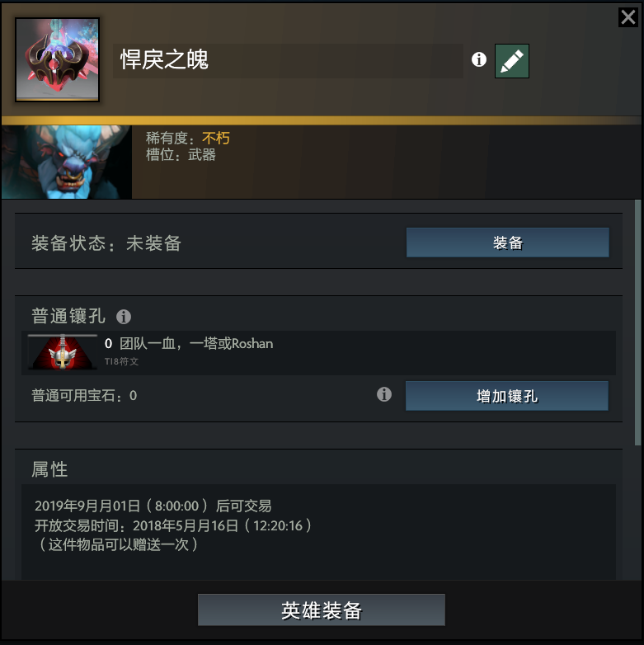Image resolution: width=644 pixels, height=645 pixels.
Task: Click the pencil rename icon
Action: [511, 61]
